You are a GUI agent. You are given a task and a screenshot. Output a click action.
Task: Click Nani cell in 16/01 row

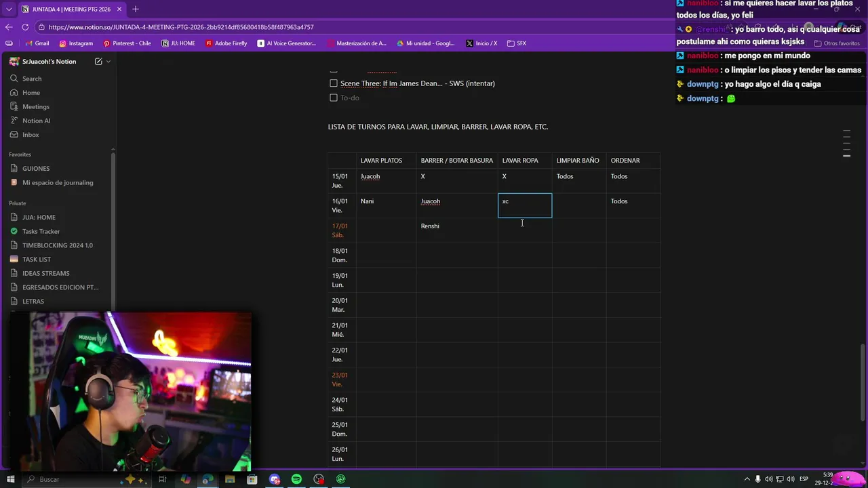(x=386, y=205)
